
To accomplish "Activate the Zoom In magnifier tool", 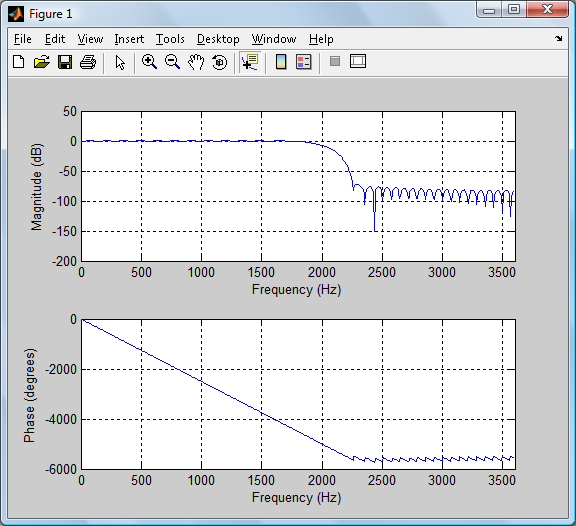I will (x=149, y=62).
